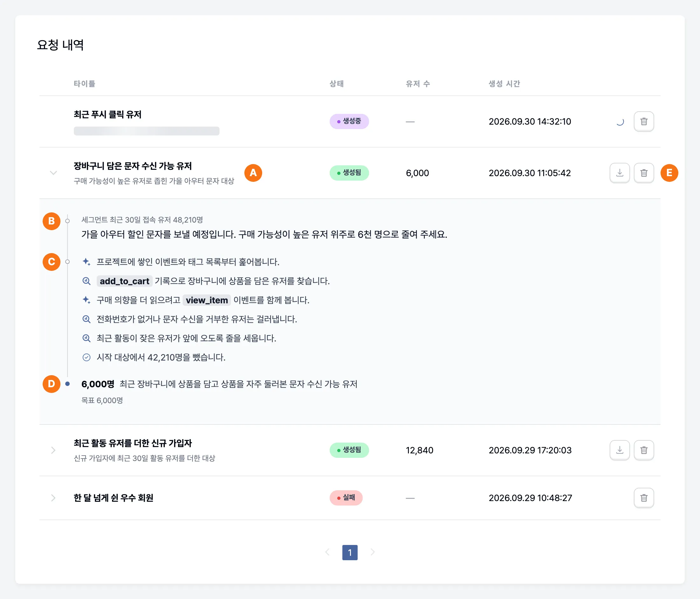Click search icon beside add_to_cart step
700x599 pixels.
[87, 281]
